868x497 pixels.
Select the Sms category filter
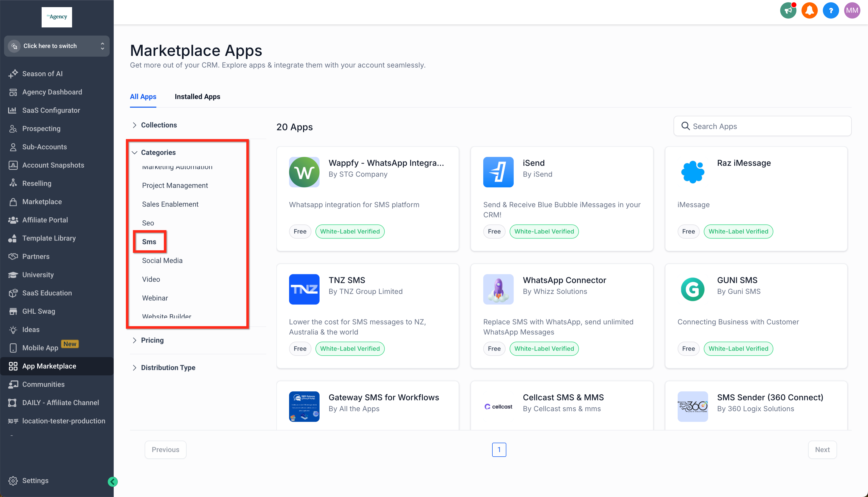149,242
